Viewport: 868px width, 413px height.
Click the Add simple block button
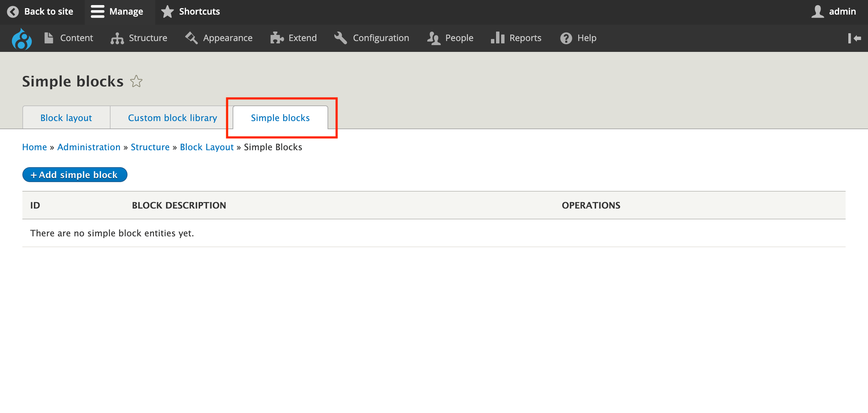(x=75, y=175)
